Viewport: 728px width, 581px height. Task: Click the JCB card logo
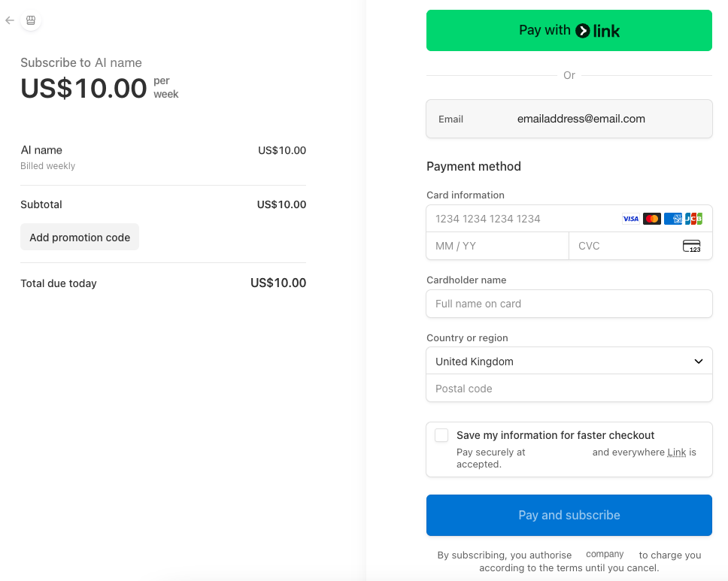point(693,219)
